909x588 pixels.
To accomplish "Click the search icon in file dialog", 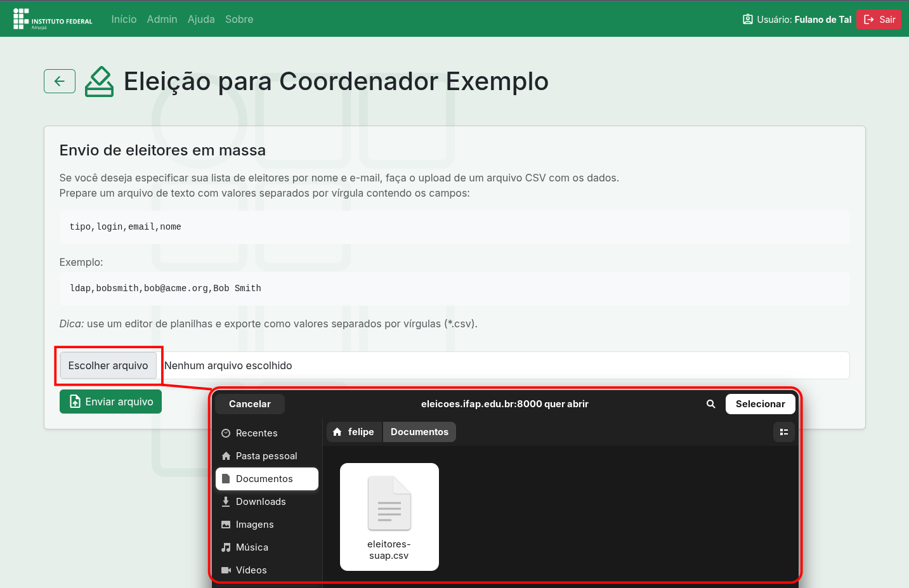I will tap(711, 404).
